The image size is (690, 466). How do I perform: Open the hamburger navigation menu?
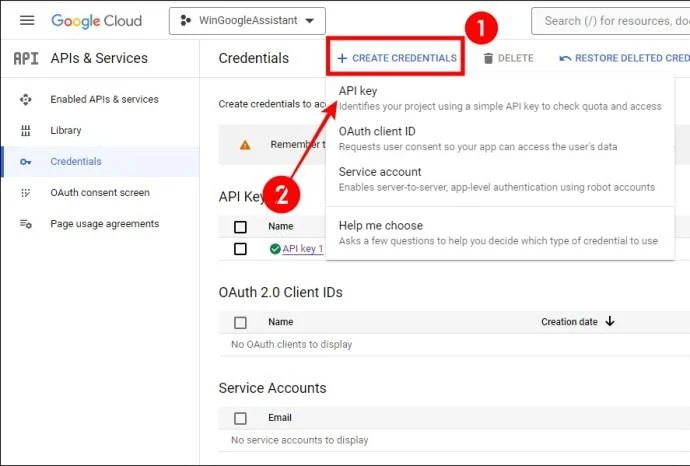pos(27,20)
